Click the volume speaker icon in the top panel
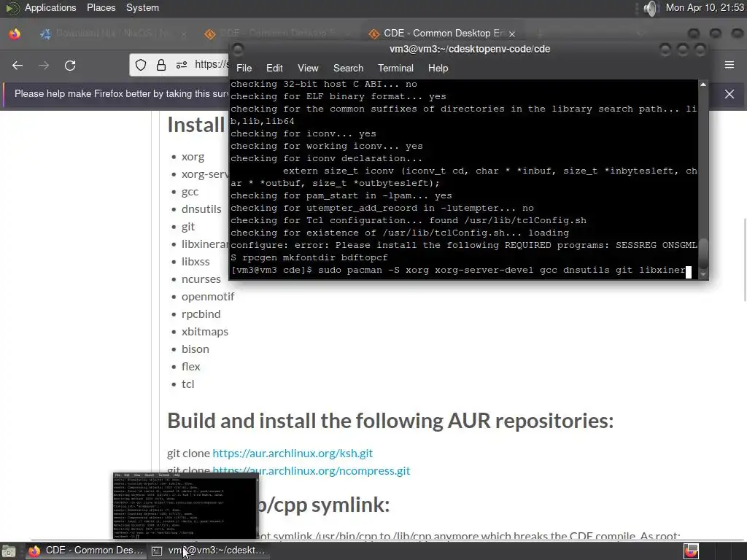This screenshot has height=560, width=747. (650, 8)
